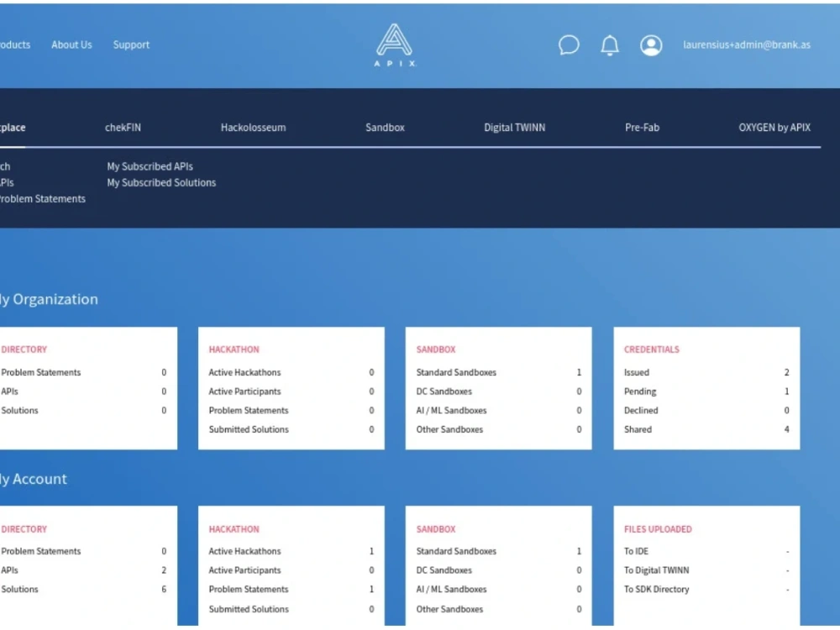Viewport: 840px width, 630px height.
Task: Click Account SANDBOX card title
Action: pos(436,528)
